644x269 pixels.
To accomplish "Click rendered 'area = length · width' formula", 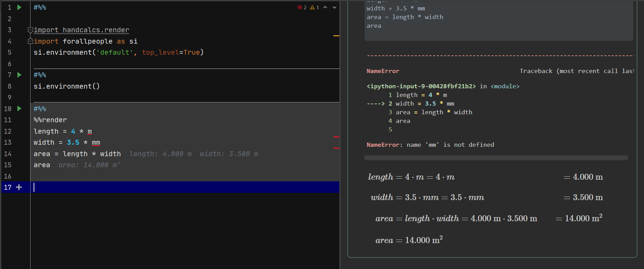I will [456, 218].
